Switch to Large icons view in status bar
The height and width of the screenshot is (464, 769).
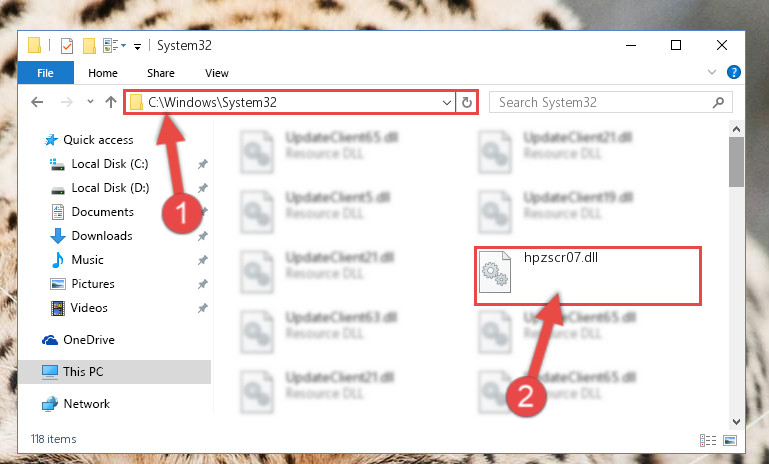(x=730, y=440)
